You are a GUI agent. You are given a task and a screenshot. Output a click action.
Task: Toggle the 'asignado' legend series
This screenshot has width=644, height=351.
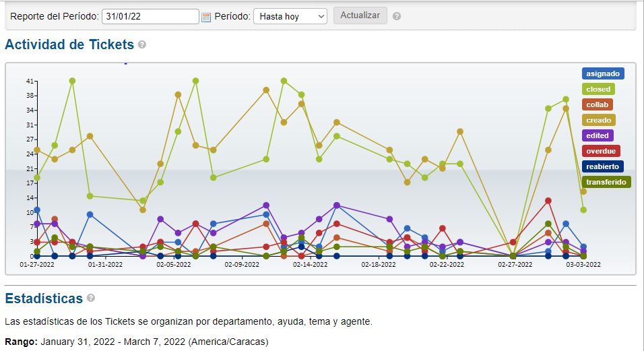coord(602,73)
